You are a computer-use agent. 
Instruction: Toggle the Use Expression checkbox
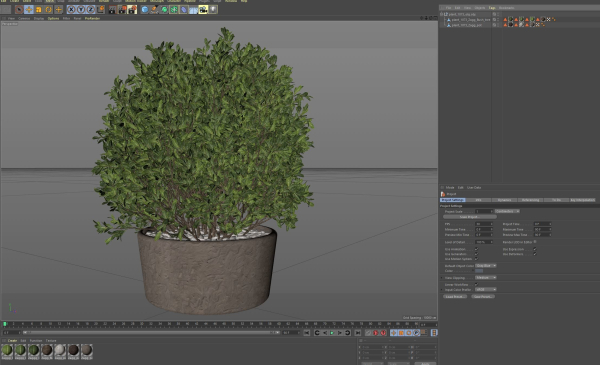(535, 249)
